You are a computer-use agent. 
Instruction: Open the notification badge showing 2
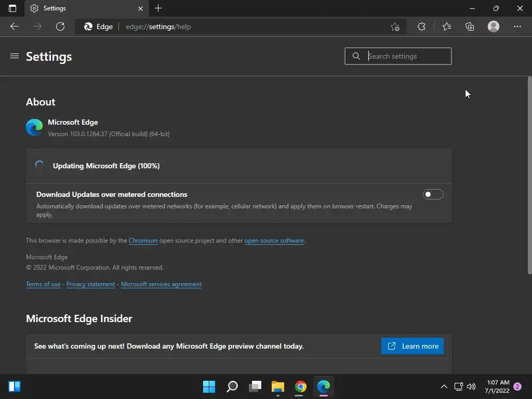tap(517, 387)
